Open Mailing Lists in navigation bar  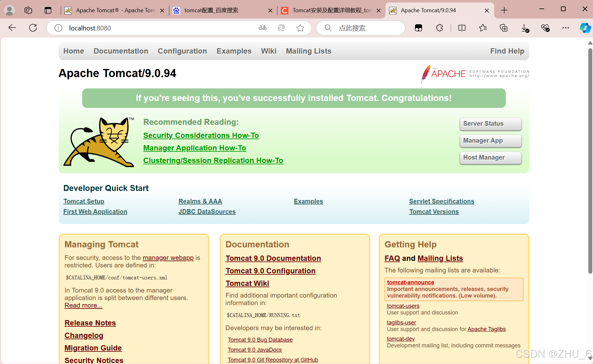coord(309,51)
